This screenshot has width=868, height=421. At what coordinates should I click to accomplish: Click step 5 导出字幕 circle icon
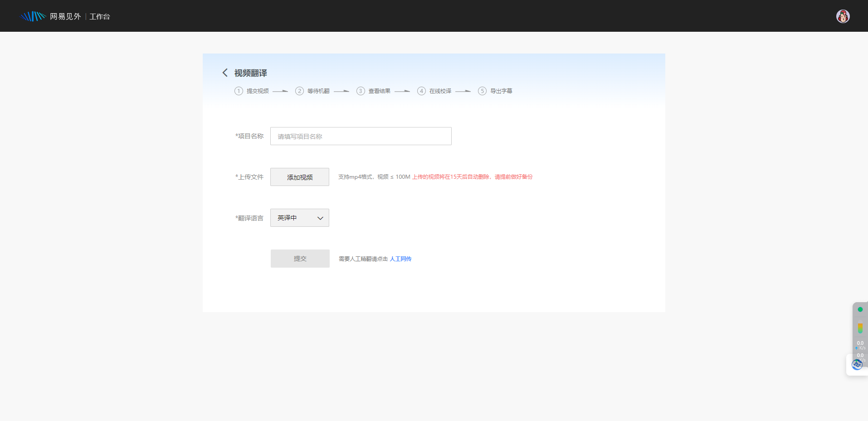pyautogui.click(x=482, y=91)
